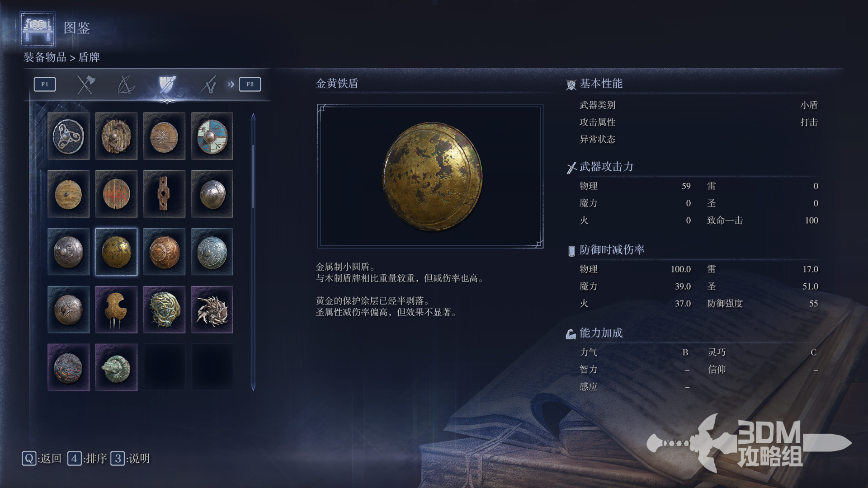Choose the spiked thorny shield icon

coord(212,310)
